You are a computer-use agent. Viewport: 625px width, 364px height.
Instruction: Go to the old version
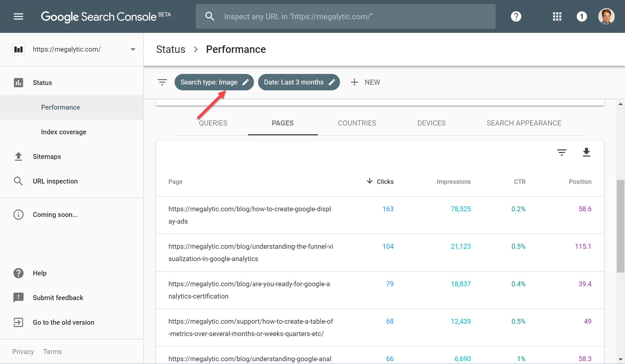pyautogui.click(x=63, y=322)
